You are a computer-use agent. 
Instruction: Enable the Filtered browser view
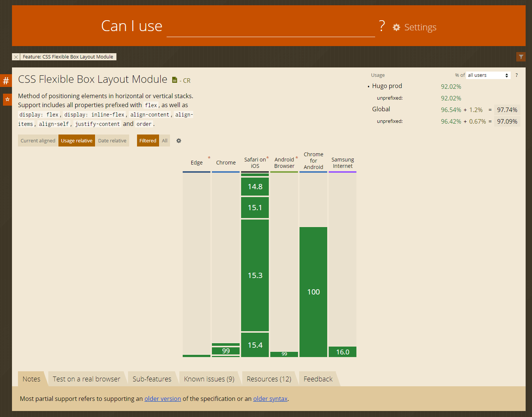tap(148, 140)
